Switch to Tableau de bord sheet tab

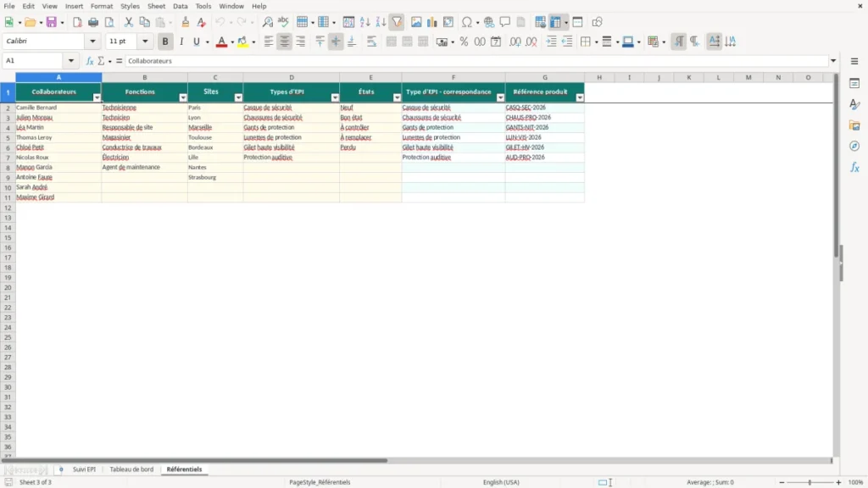pos(131,469)
